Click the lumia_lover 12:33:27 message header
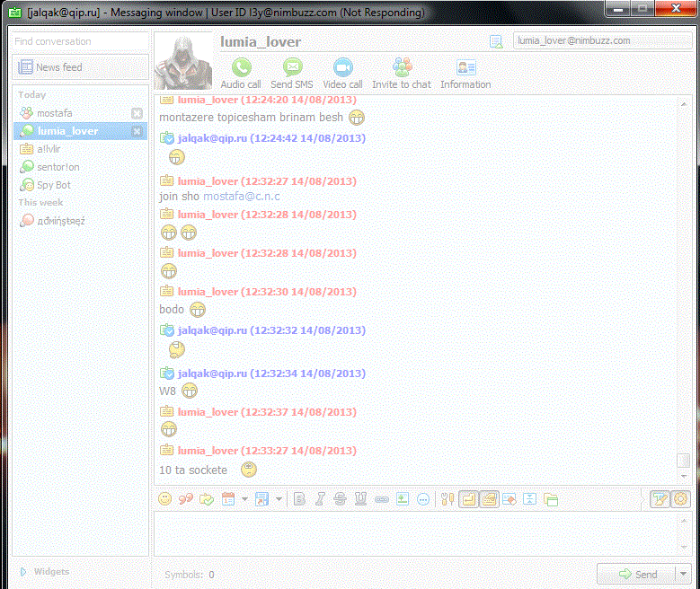The width and height of the screenshot is (700, 589). pos(267,451)
